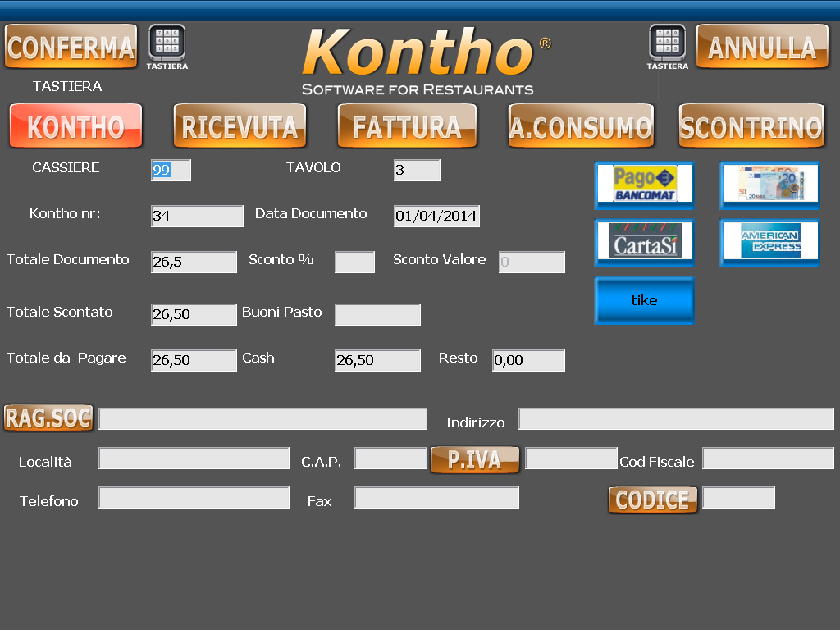
Task: Click the Telefono field
Action: point(194,498)
